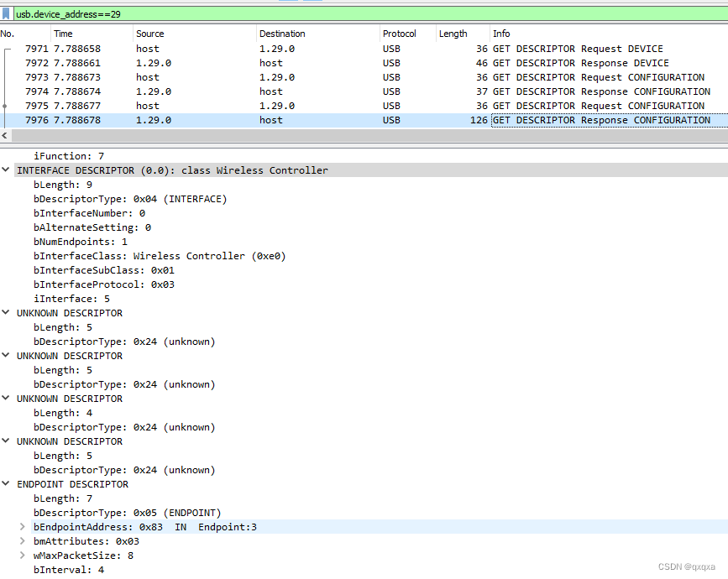The image size is (728, 579).
Task: Click the horizontal scrollbar left arrow
Action: pyautogui.click(x=5, y=135)
